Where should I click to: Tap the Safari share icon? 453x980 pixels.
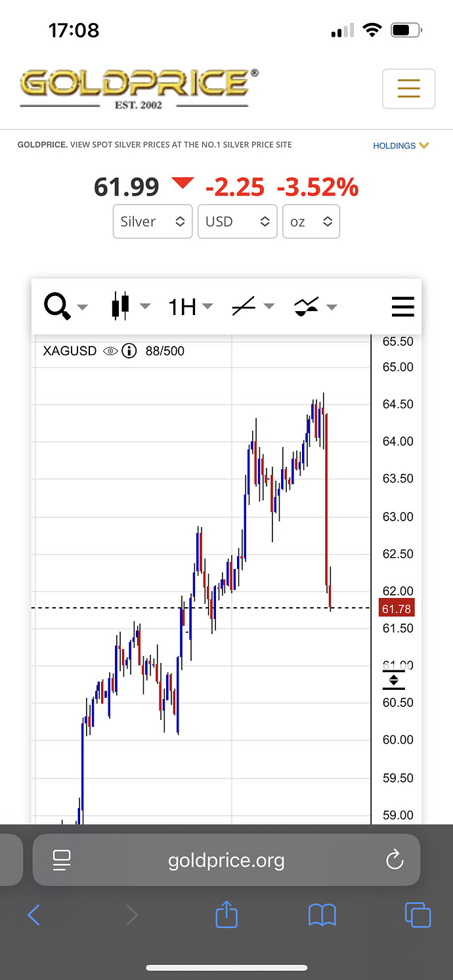pos(226,915)
